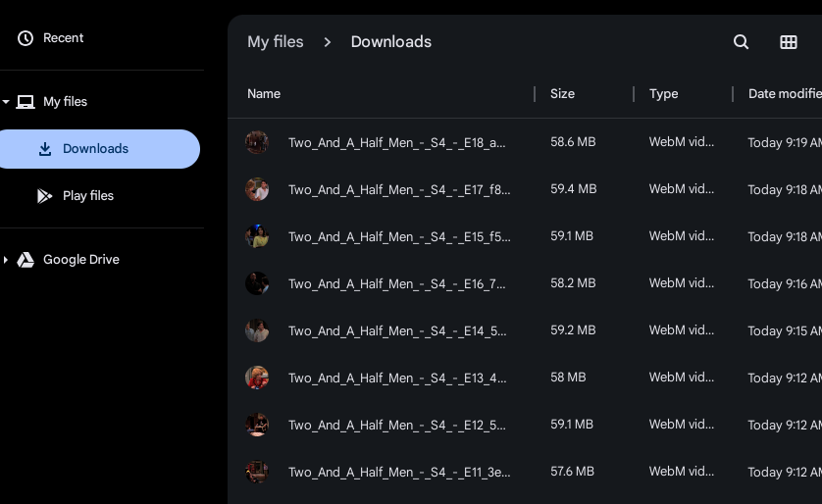
Task: Click thumbnail of the S4 E18 video
Action: [x=257, y=142]
